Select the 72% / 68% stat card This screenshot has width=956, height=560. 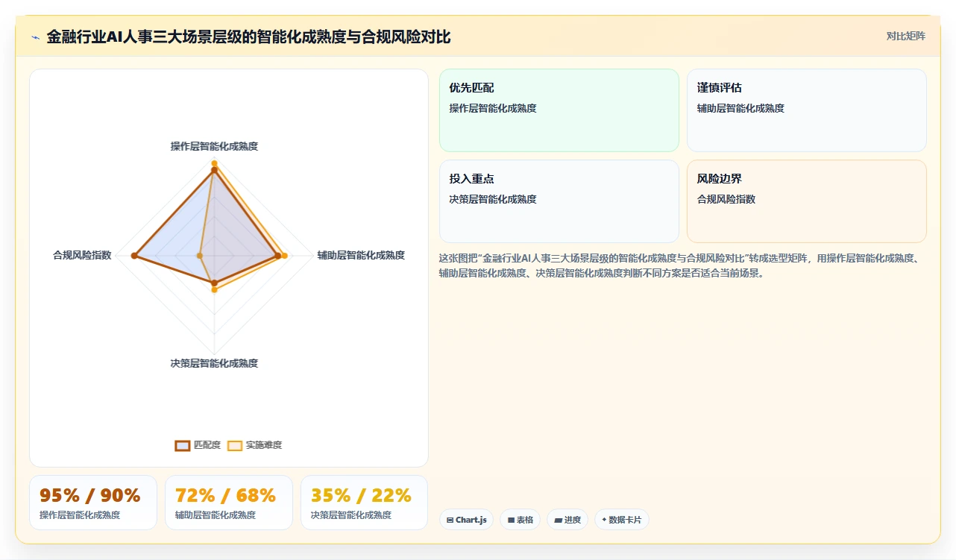[229, 503]
